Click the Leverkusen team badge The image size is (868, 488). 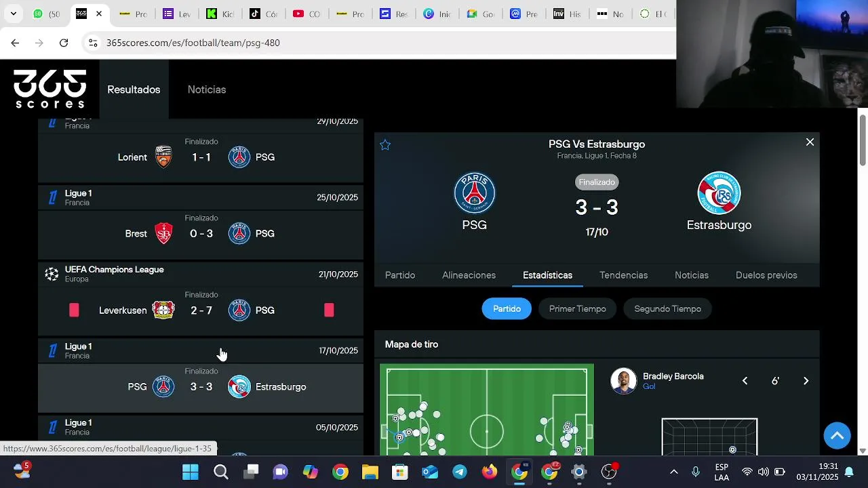click(163, 310)
